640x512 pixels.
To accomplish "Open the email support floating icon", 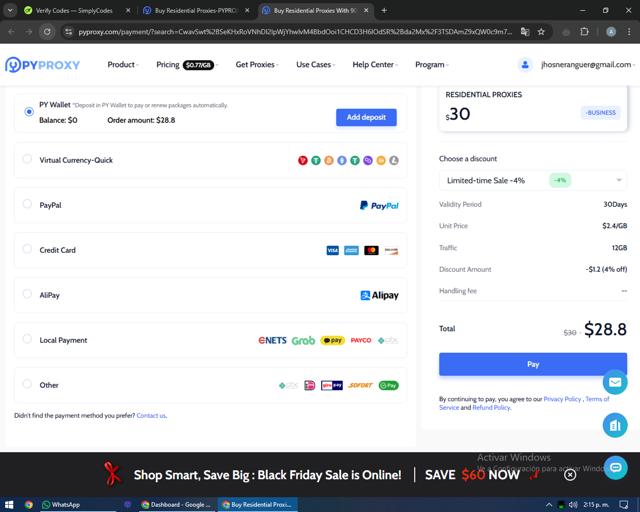I will [615, 382].
